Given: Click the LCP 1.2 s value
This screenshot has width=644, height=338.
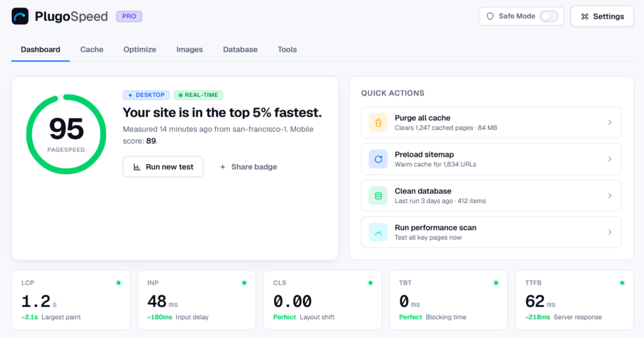Looking at the screenshot, I should pyautogui.click(x=39, y=302).
